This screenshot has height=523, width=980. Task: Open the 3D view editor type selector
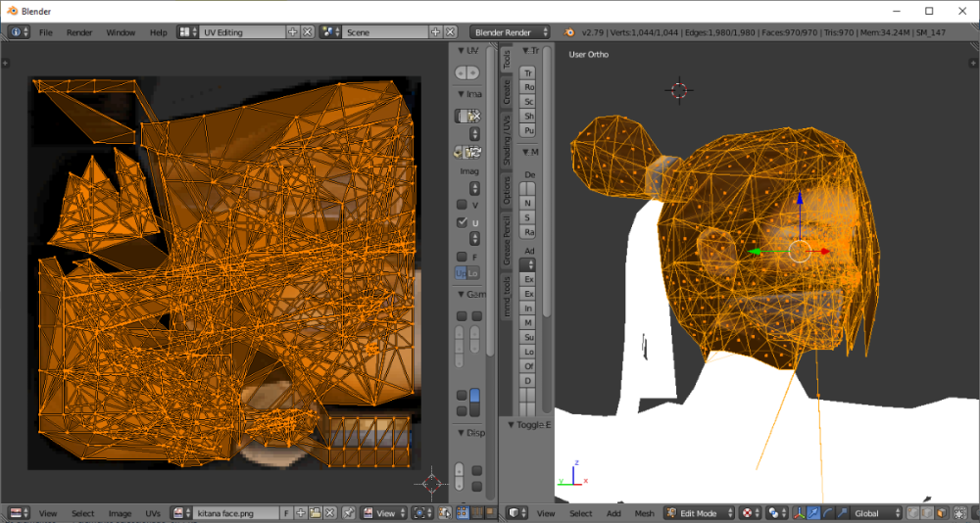[x=517, y=513]
